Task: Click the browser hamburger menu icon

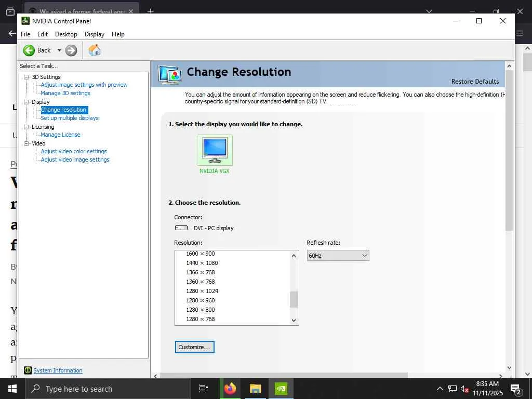Action: [520, 33]
